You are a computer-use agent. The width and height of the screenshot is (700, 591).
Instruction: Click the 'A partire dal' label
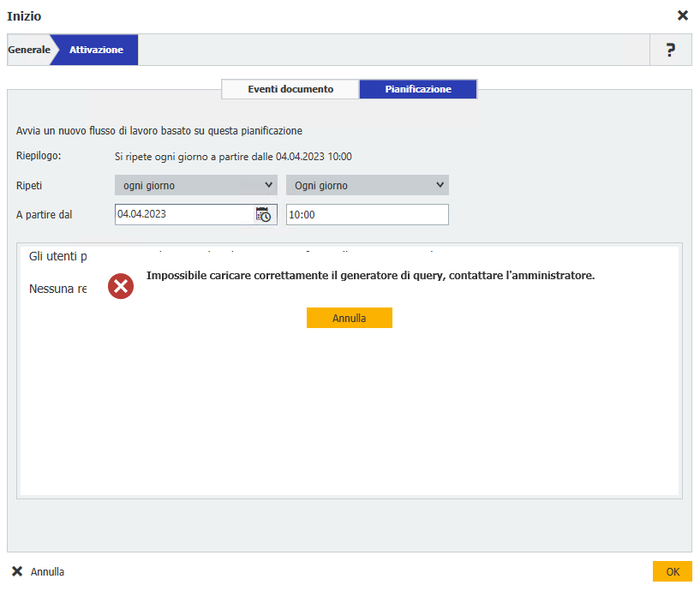pos(44,214)
